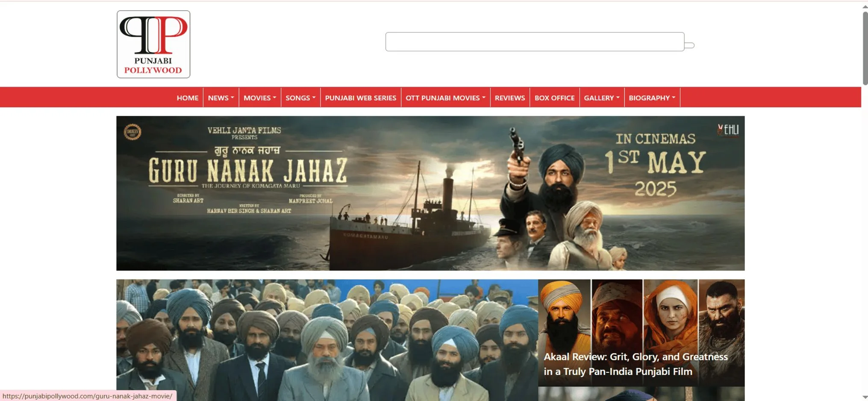Submit search with the small button
Image resolution: width=868 pixels, height=401 pixels.
689,45
